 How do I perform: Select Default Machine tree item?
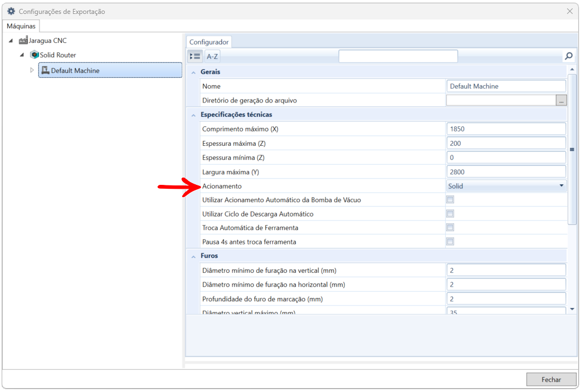[x=110, y=70]
